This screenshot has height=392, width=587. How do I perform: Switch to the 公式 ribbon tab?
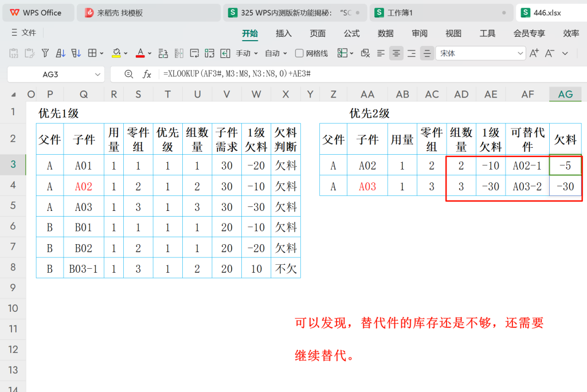point(351,33)
